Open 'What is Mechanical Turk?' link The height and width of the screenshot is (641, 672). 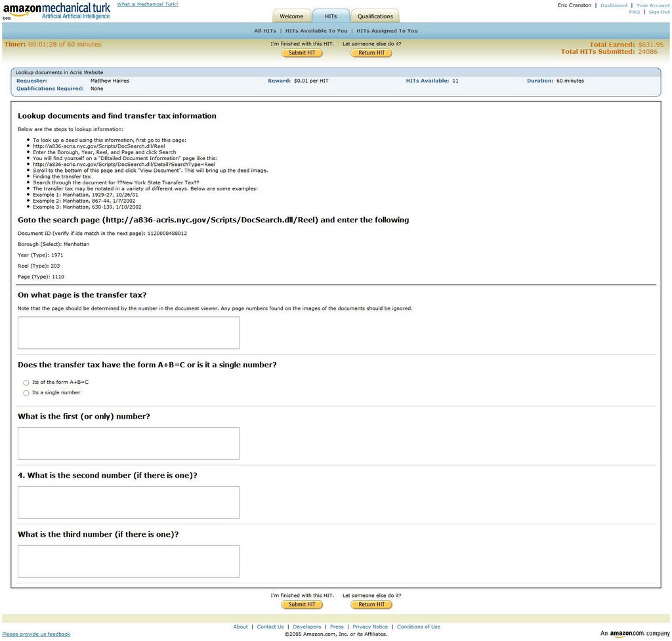point(147,5)
